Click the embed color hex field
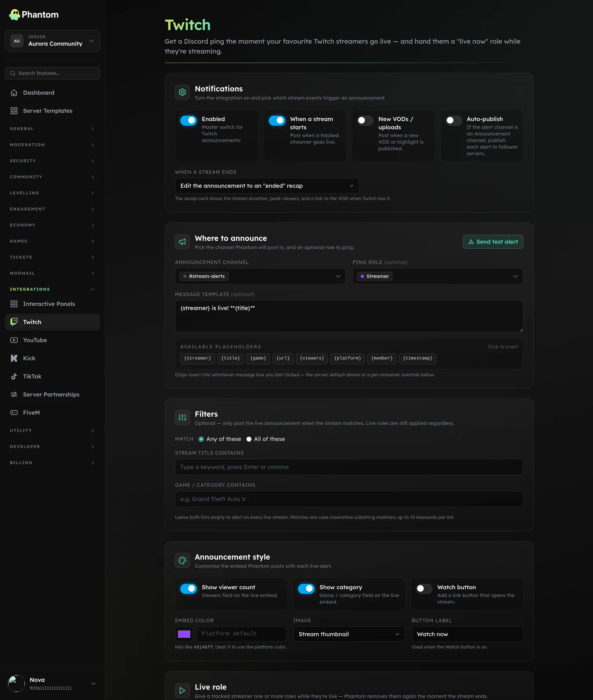 [x=241, y=634]
